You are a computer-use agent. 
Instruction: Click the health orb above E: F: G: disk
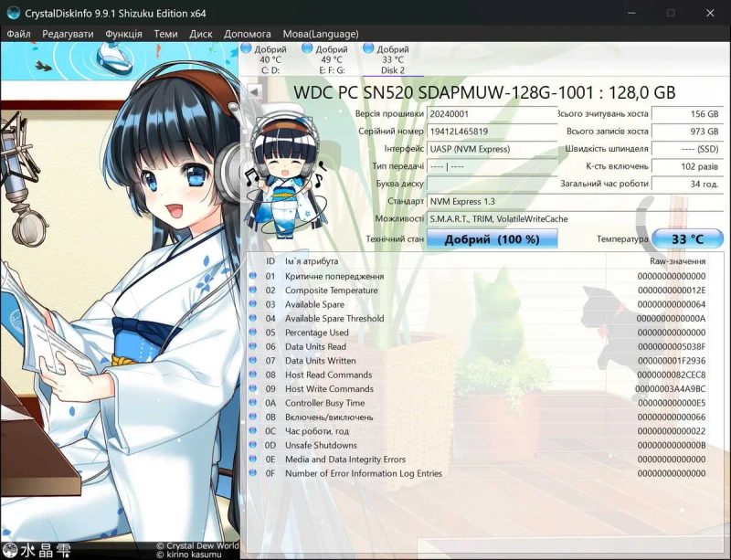[307, 48]
